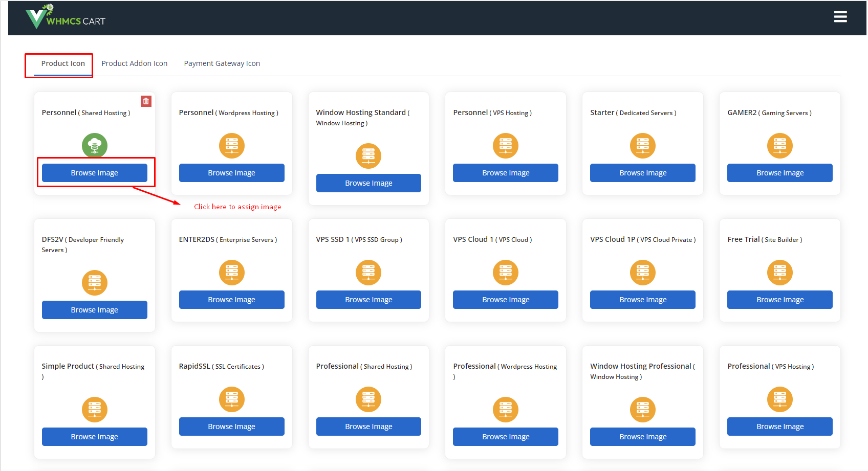Browse image for DFS2V Developer Friendly Servers
This screenshot has width=868, height=471.
[95, 310]
